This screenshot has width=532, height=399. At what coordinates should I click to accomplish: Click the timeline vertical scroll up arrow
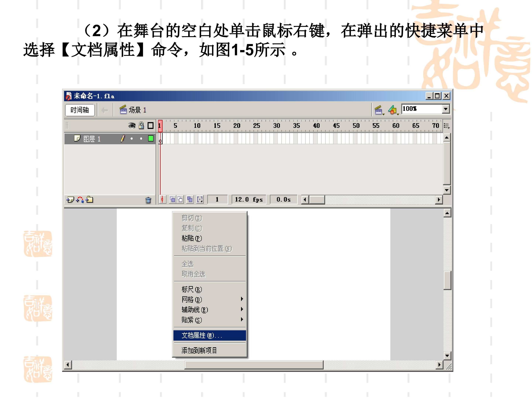(x=447, y=138)
